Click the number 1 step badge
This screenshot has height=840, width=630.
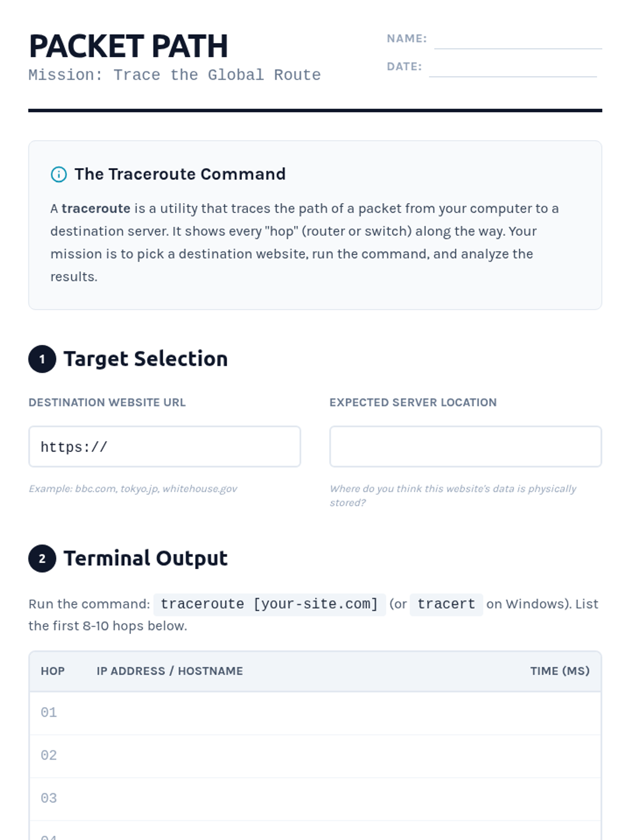tap(42, 359)
